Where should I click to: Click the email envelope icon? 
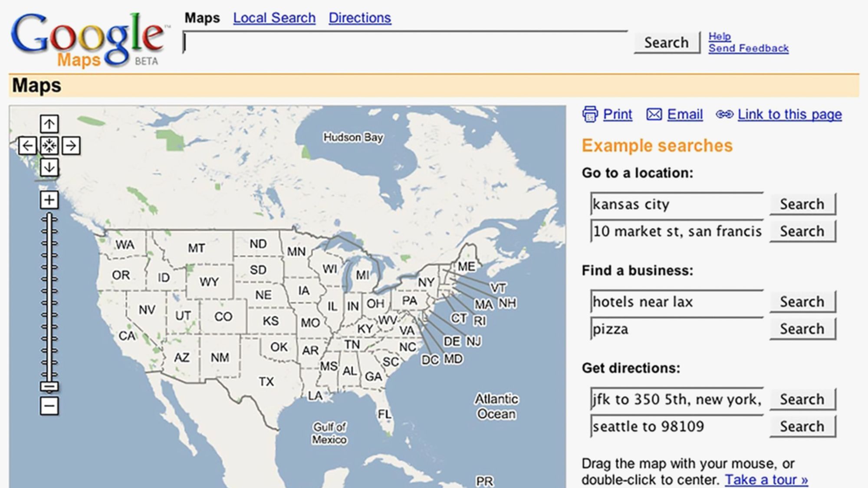(x=654, y=115)
